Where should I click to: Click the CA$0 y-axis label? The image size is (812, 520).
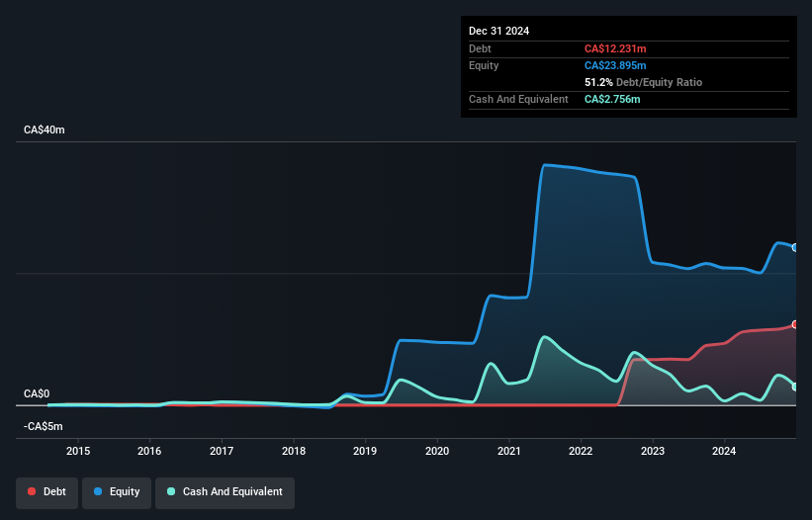tap(37, 394)
